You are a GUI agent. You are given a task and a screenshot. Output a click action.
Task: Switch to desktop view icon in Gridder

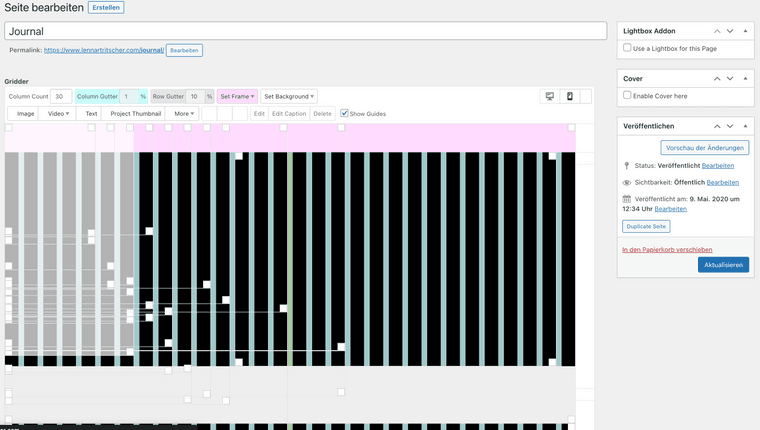pyautogui.click(x=549, y=97)
